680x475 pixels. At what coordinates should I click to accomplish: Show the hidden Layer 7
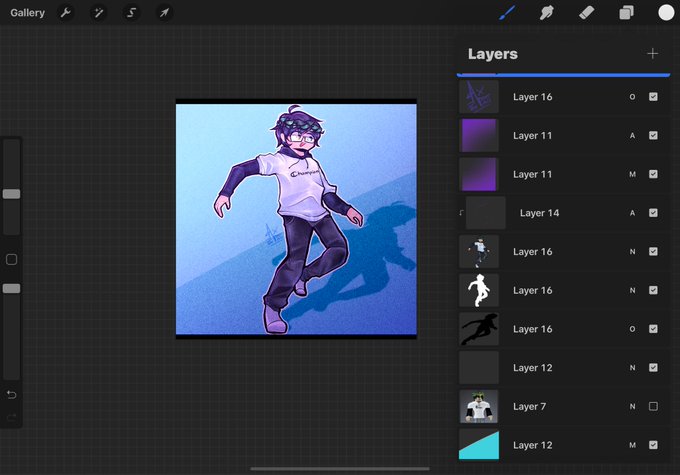coord(653,406)
